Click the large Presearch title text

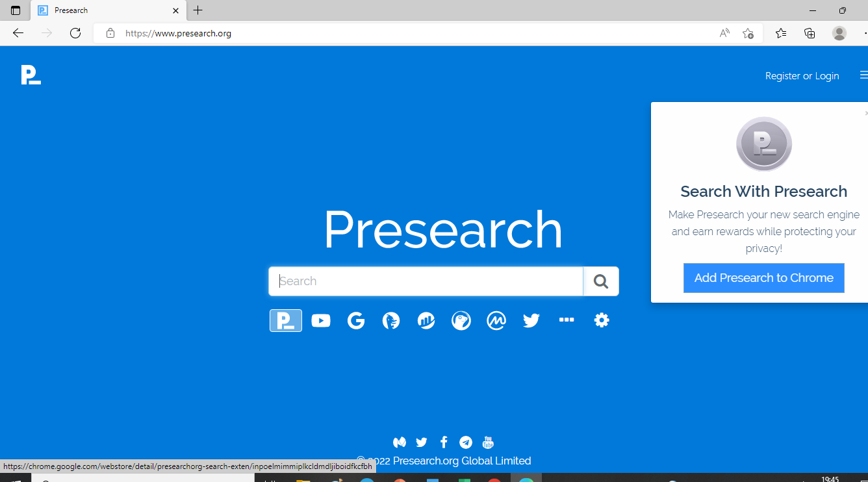[443, 230]
